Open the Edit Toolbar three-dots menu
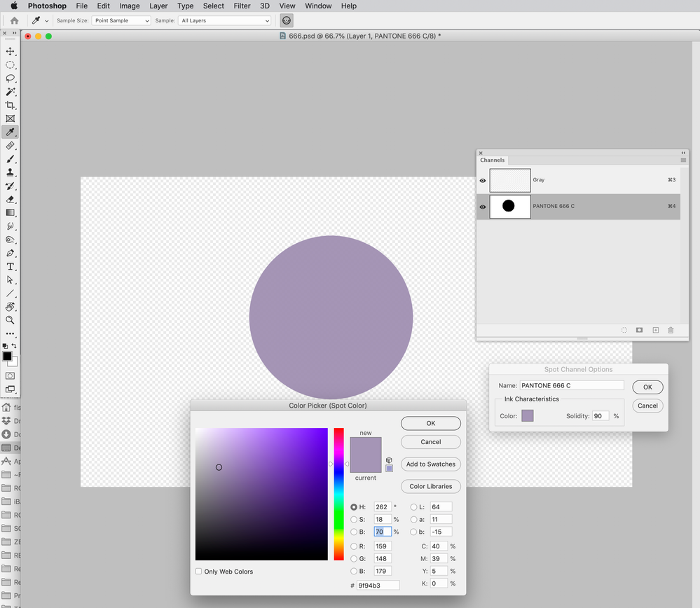Screen dimensions: 700x608 pos(10,333)
